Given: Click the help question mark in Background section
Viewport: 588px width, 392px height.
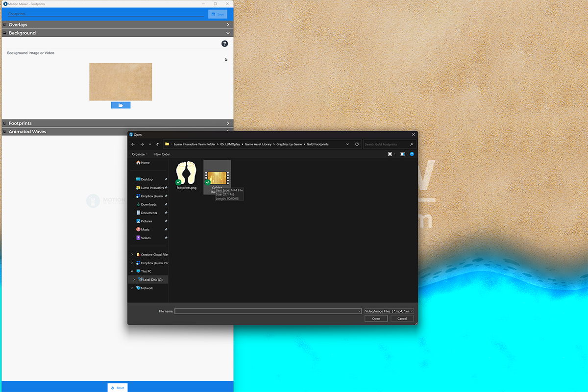Looking at the screenshot, I should pyautogui.click(x=225, y=44).
